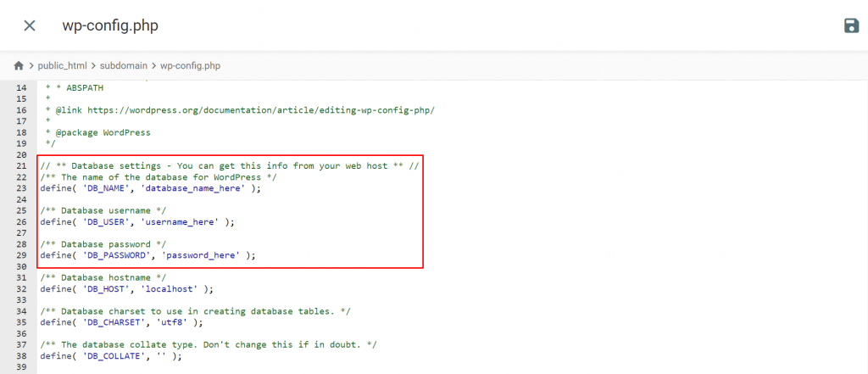Click line number 38 in gutter
Screen dimensions: 868x374
pyautogui.click(x=21, y=355)
